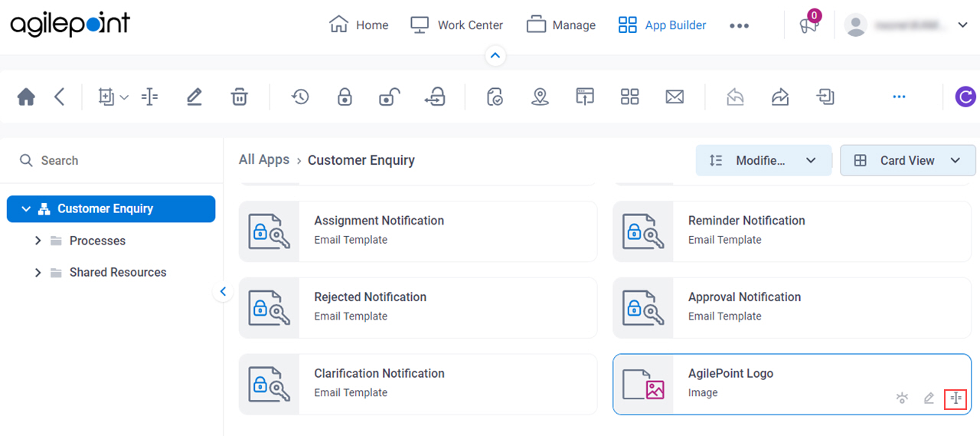Click the rename icon in the toolbar
This screenshot has width=980, height=436.
(150, 97)
